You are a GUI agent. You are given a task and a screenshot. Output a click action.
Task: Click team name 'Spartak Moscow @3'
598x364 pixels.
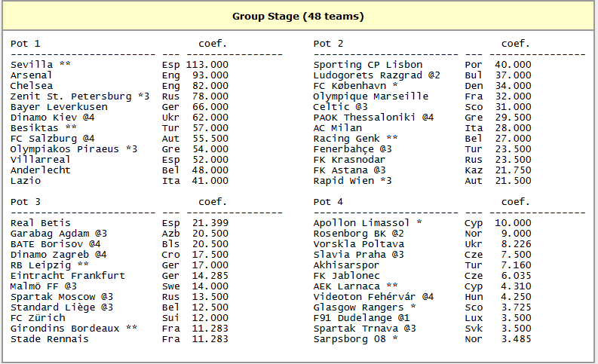pos(62,297)
